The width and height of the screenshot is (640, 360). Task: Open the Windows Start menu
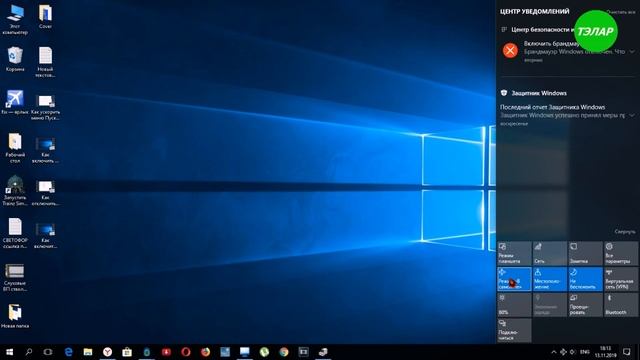tap(9, 352)
